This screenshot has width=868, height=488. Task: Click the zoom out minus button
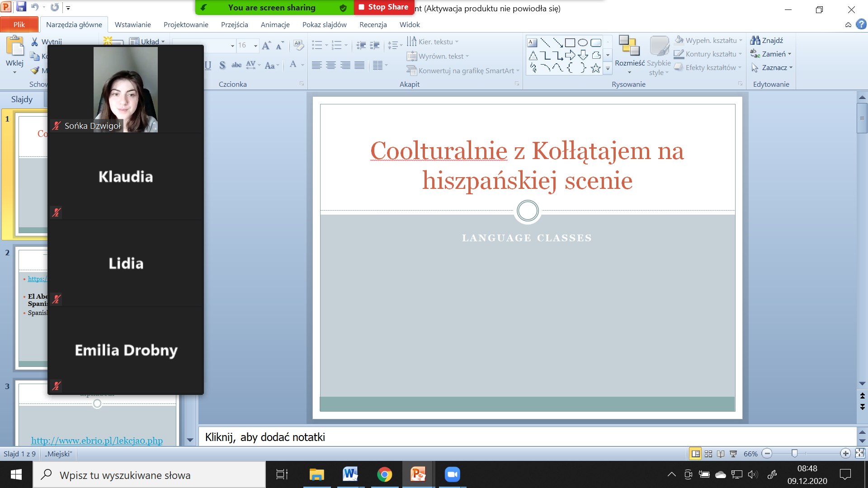pos(767,453)
